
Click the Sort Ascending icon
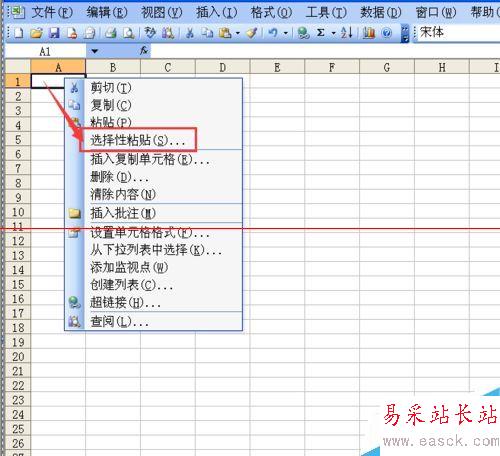347,33
